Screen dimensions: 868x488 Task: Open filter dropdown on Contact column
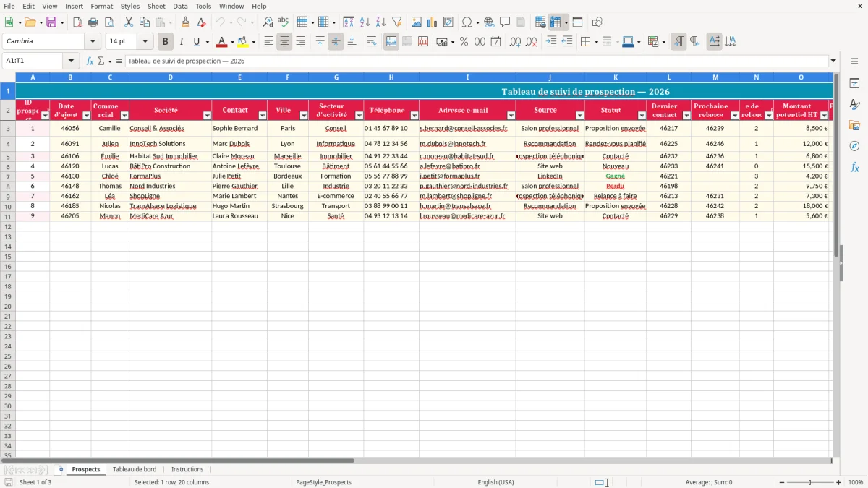[x=263, y=116]
